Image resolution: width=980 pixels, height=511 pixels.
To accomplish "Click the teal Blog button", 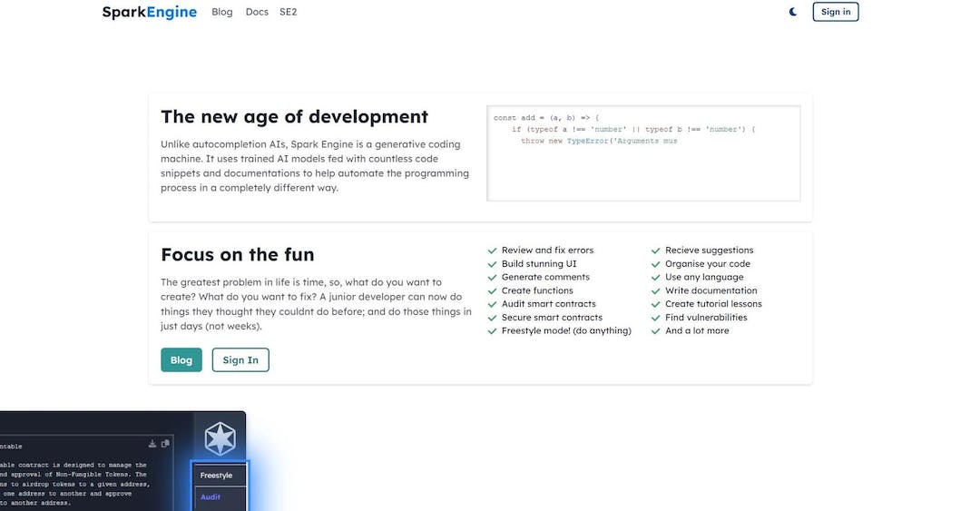I will 181,359.
